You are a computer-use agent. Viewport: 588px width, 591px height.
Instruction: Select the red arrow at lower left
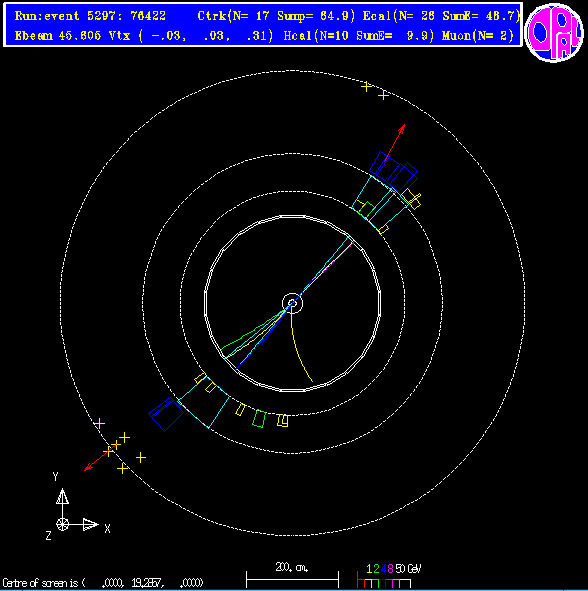pos(99,458)
